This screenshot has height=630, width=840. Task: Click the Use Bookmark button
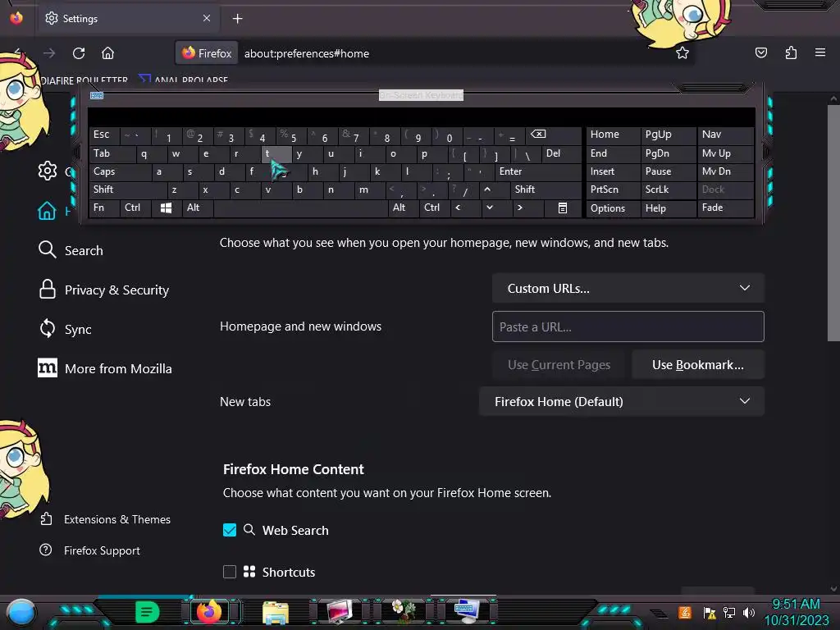pyautogui.click(x=697, y=365)
